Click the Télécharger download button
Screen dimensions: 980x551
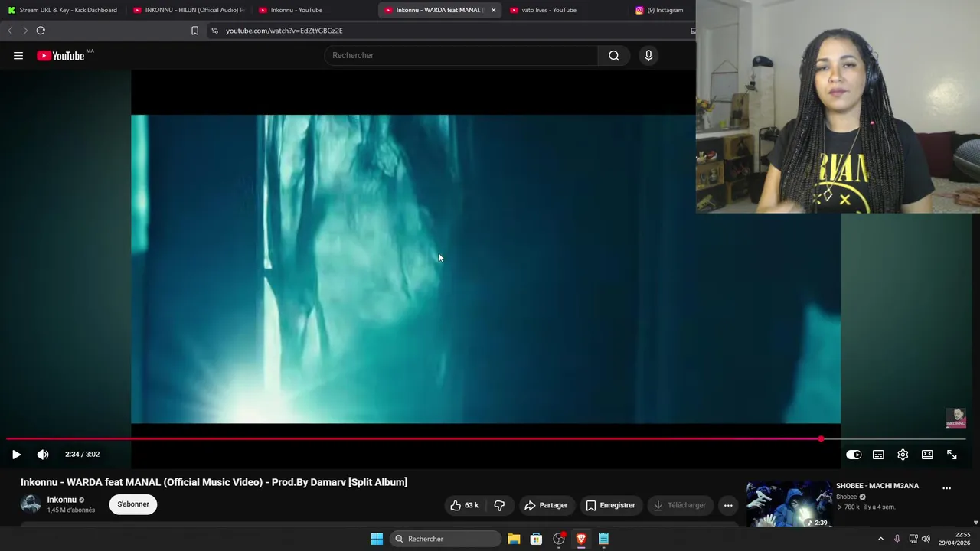click(679, 505)
